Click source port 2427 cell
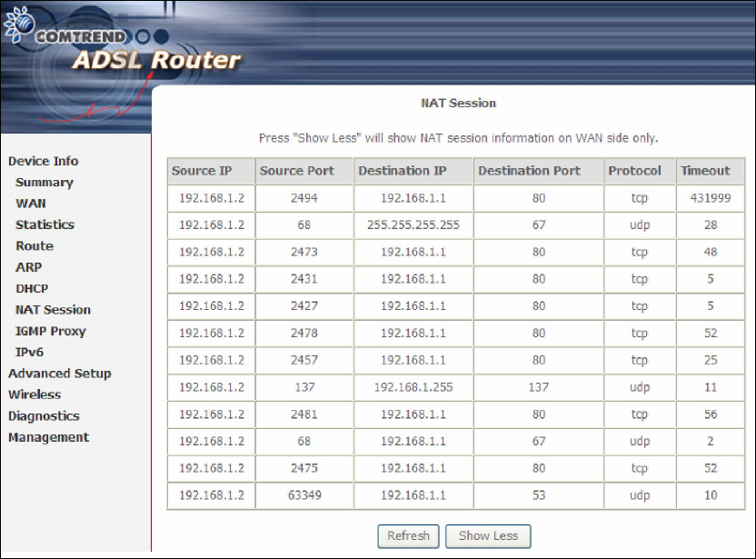The width and height of the screenshot is (756, 559). click(304, 305)
